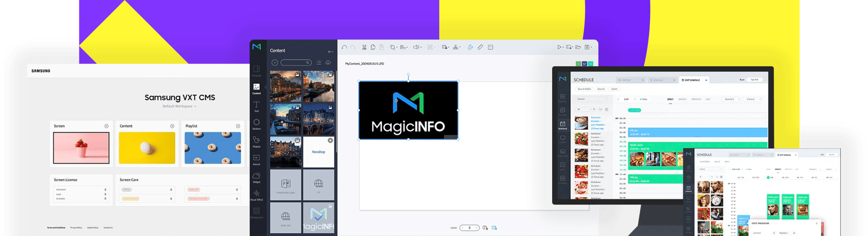Click the page overview dots icon below canvas

(x=454, y=228)
